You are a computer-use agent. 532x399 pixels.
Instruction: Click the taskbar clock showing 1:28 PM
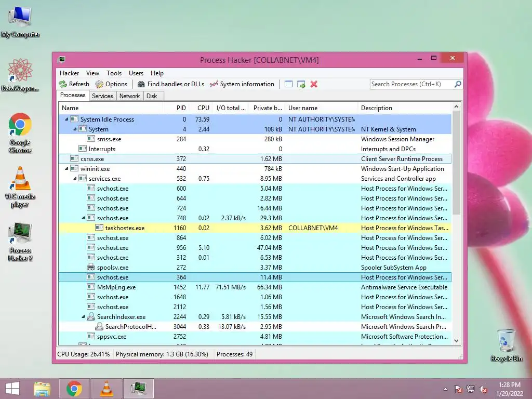(x=510, y=389)
